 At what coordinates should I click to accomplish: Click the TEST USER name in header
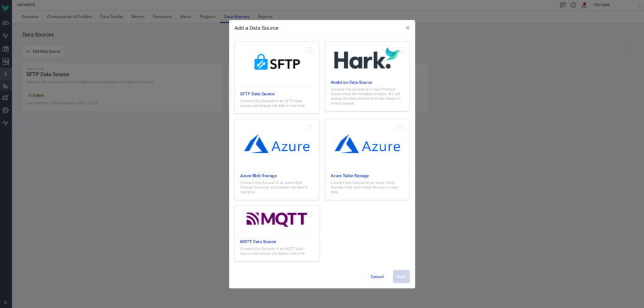point(601,5)
